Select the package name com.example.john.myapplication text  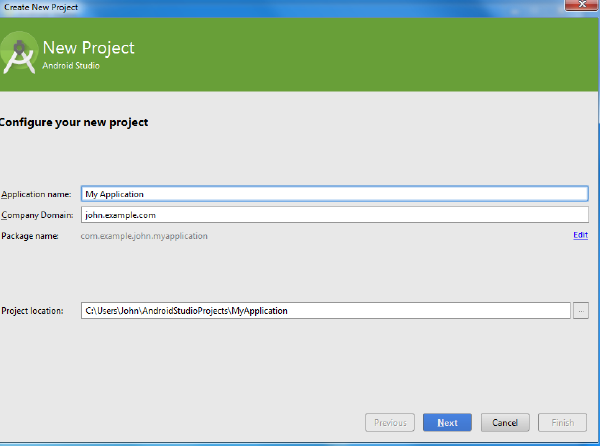pos(144,236)
